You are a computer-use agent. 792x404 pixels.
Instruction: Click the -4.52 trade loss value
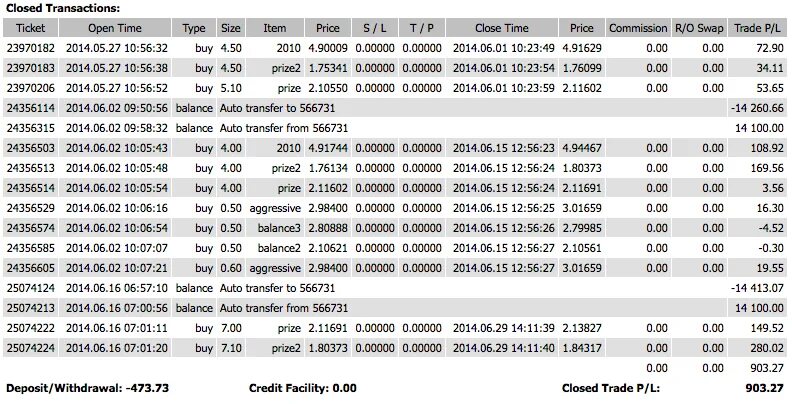click(x=771, y=228)
